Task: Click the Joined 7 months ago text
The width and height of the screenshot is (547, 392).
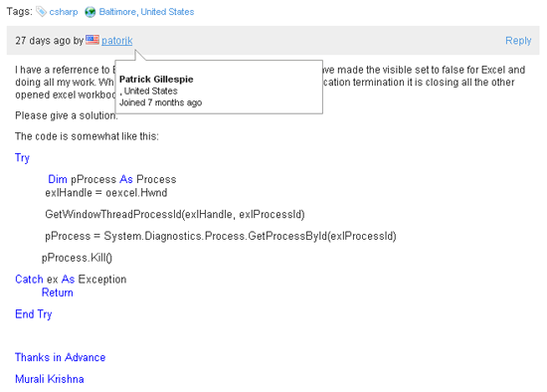Action: 161,102
